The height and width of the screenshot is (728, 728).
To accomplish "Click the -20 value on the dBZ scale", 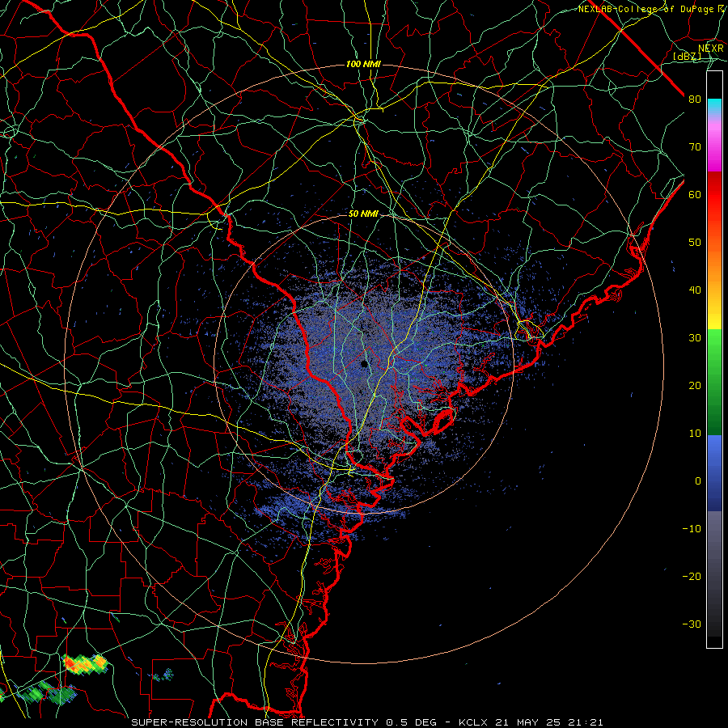I will 692,576.
